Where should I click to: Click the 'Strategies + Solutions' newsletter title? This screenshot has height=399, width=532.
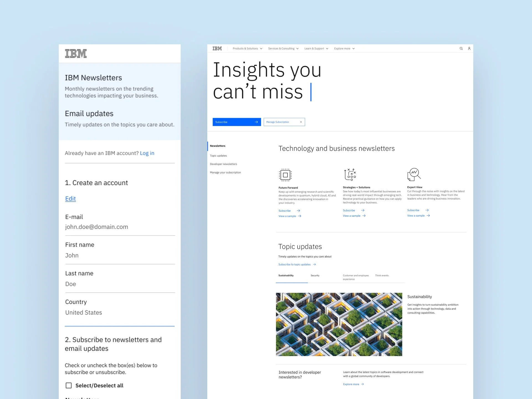[x=356, y=188]
